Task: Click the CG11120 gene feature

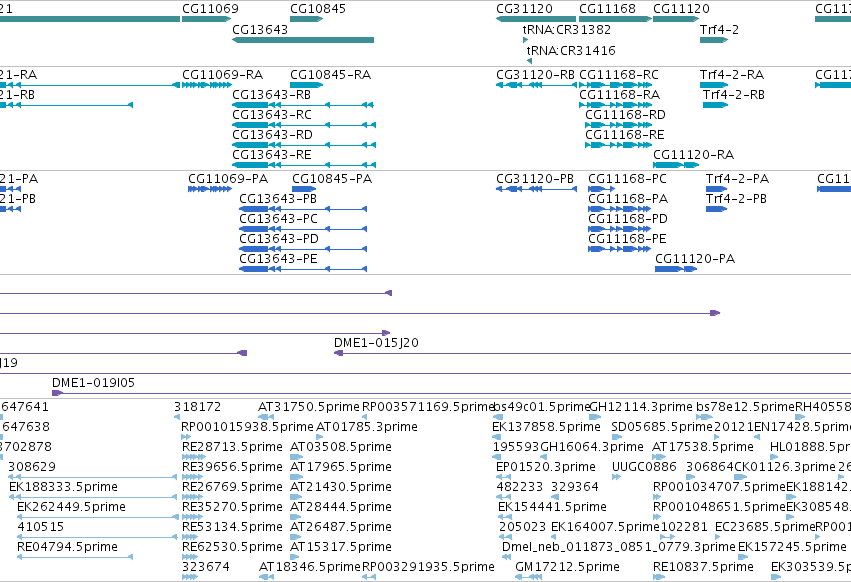Action: pyautogui.click(x=676, y=19)
